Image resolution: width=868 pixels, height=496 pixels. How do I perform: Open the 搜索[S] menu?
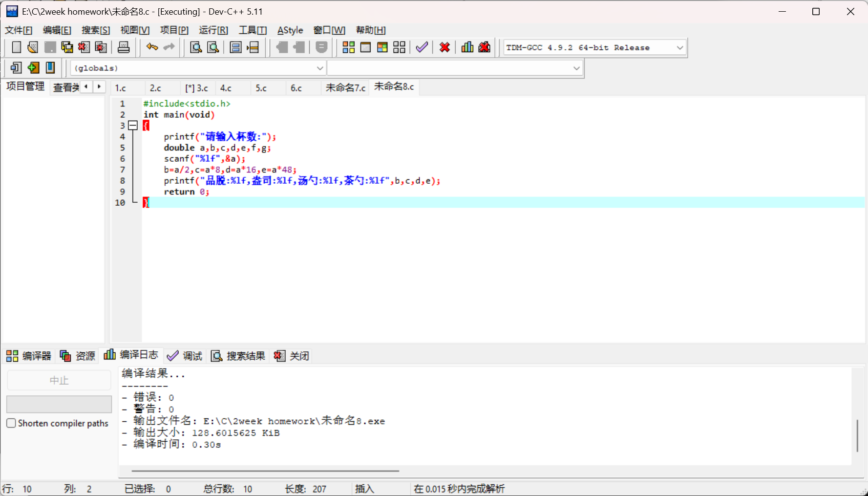point(96,30)
